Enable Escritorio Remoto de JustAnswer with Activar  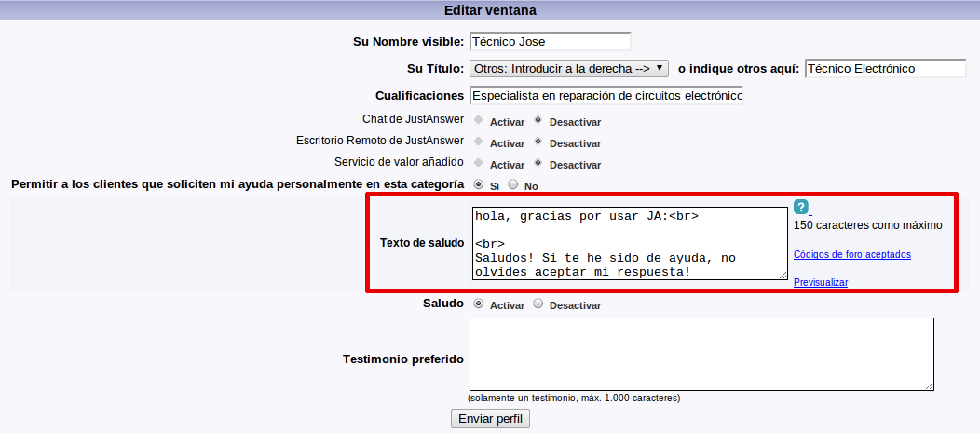click(479, 142)
